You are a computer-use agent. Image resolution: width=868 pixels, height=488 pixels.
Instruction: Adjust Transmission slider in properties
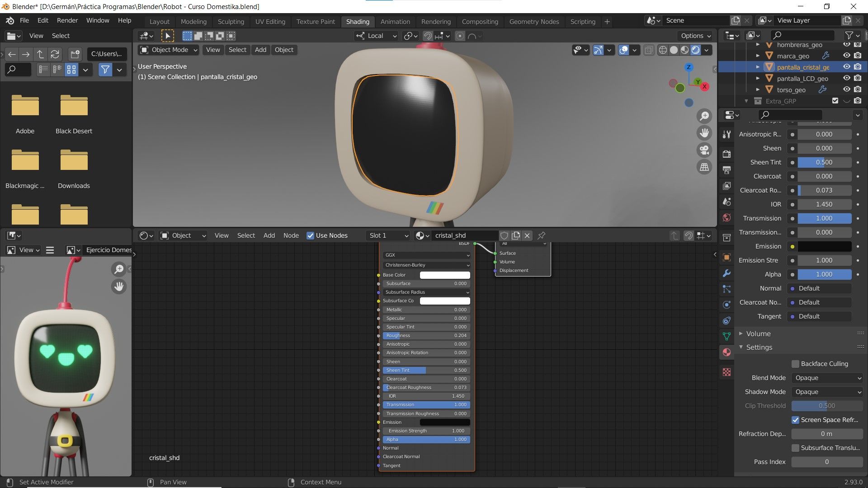(x=824, y=218)
